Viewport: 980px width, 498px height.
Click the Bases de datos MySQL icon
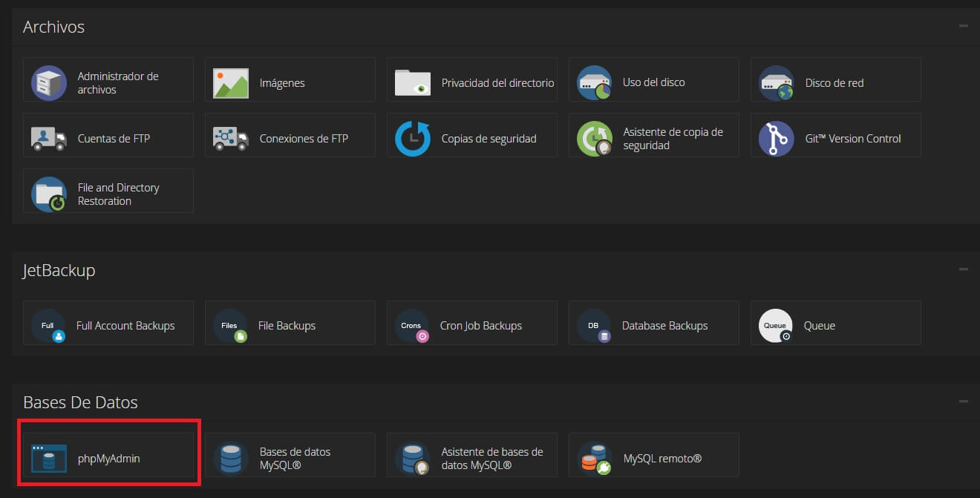(x=231, y=458)
